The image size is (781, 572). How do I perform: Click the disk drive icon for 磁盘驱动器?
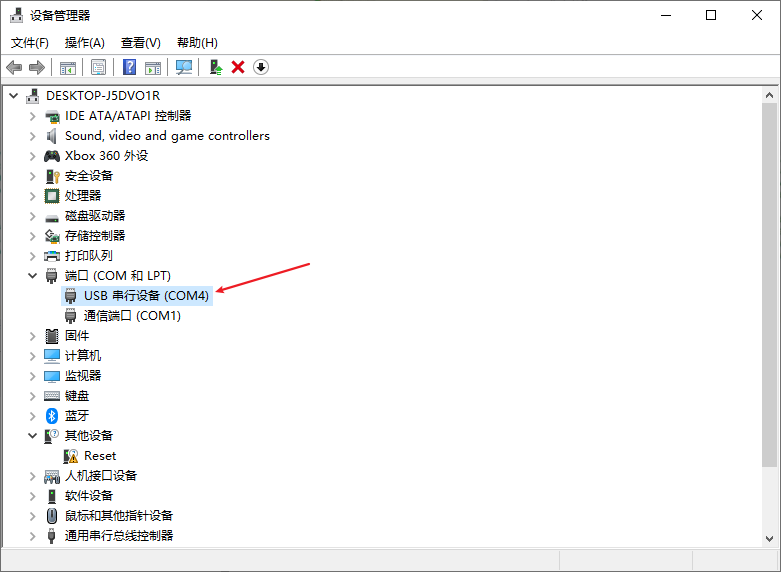click(x=52, y=218)
